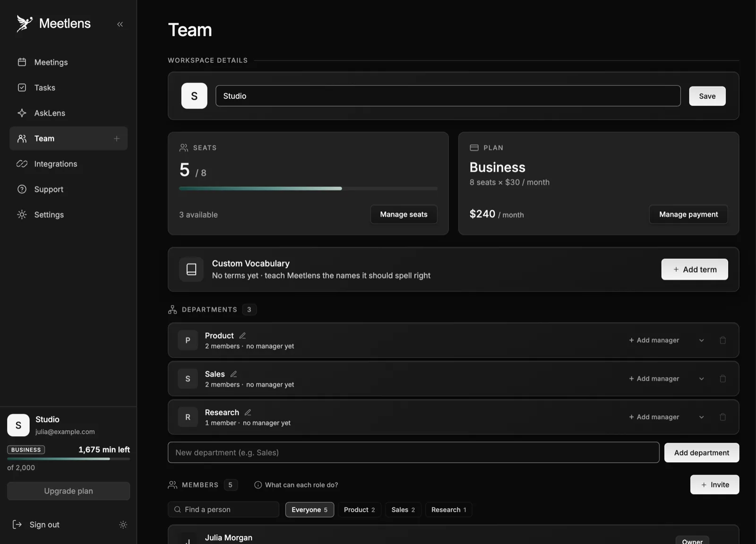
Task: Click the plus icon next to Team
Action: [117, 138]
